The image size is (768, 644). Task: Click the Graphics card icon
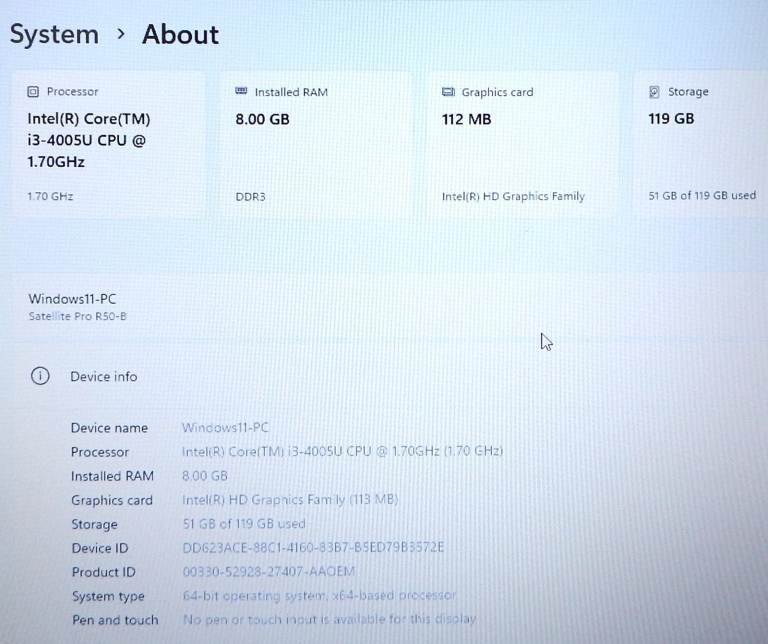pyautogui.click(x=448, y=92)
